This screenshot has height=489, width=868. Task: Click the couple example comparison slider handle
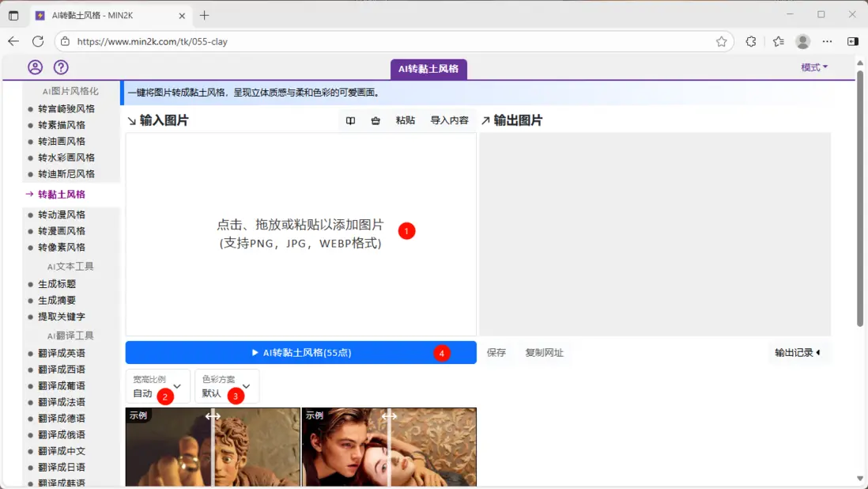click(389, 416)
